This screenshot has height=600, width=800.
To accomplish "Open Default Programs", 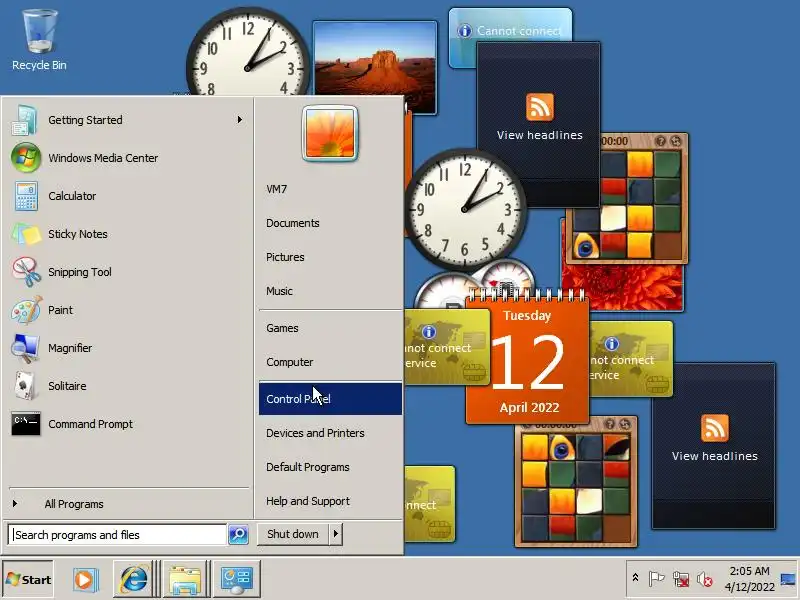I will point(330,467).
